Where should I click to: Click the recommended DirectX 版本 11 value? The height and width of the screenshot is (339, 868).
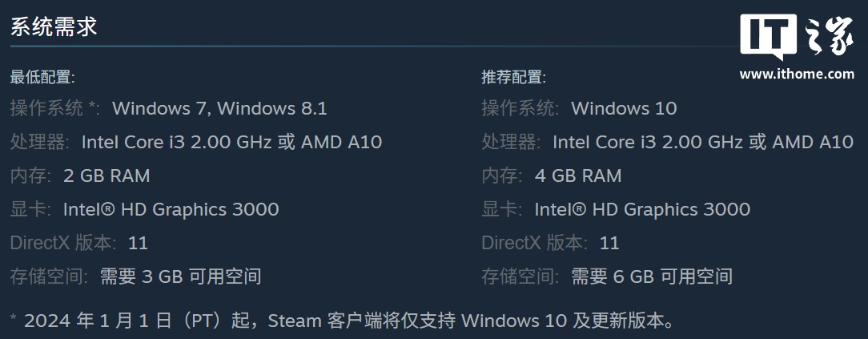(609, 243)
